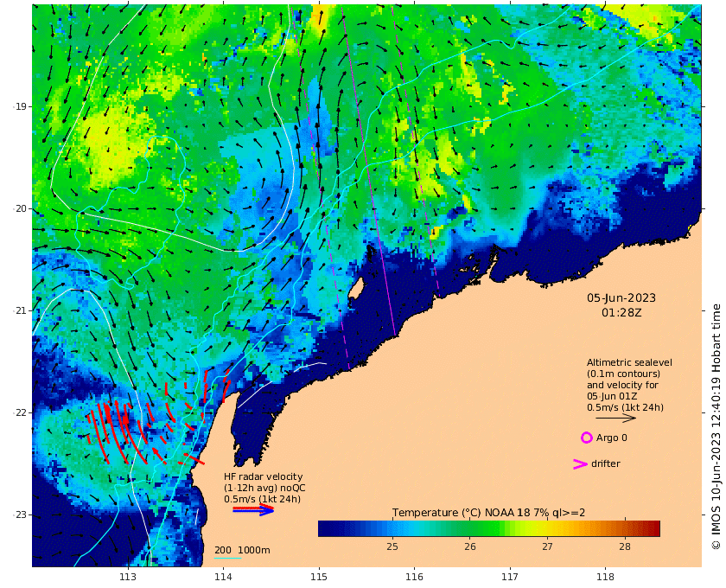Select the date text 05-Jun-2023
Image resolution: width=726 pixels, height=588 pixels.
[x=621, y=297]
